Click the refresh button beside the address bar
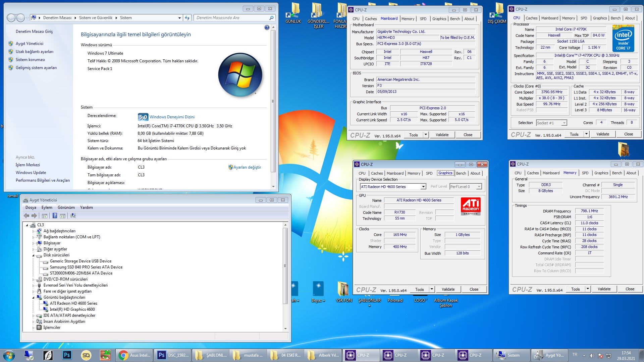644x362 pixels. [187, 18]
